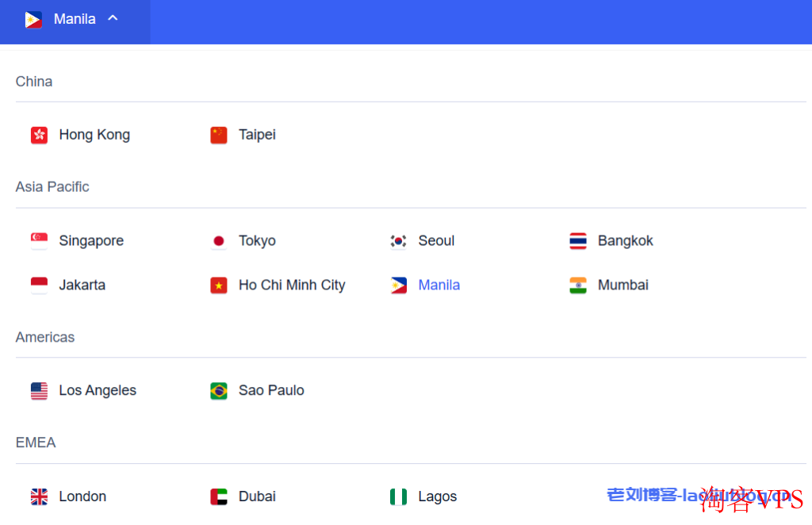Click Manila label in top dropdown
The width and height of the screenshot is (812, 525).
(75, 19)
